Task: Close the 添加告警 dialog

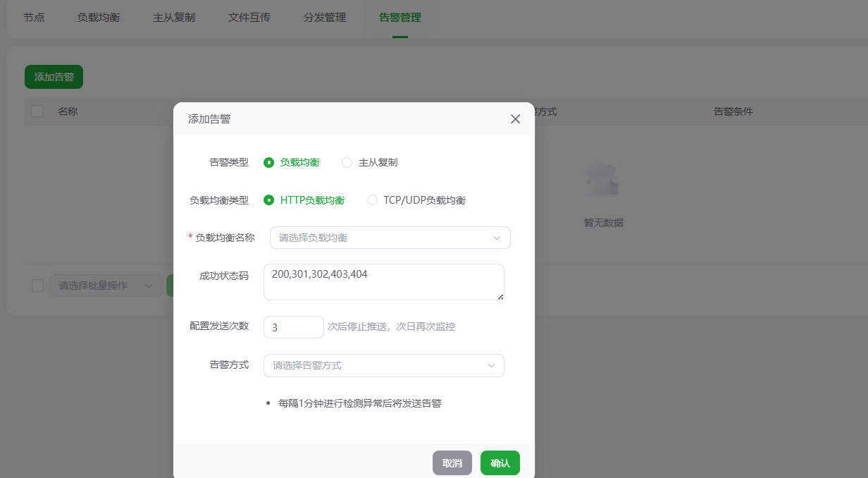Action: 515,118
